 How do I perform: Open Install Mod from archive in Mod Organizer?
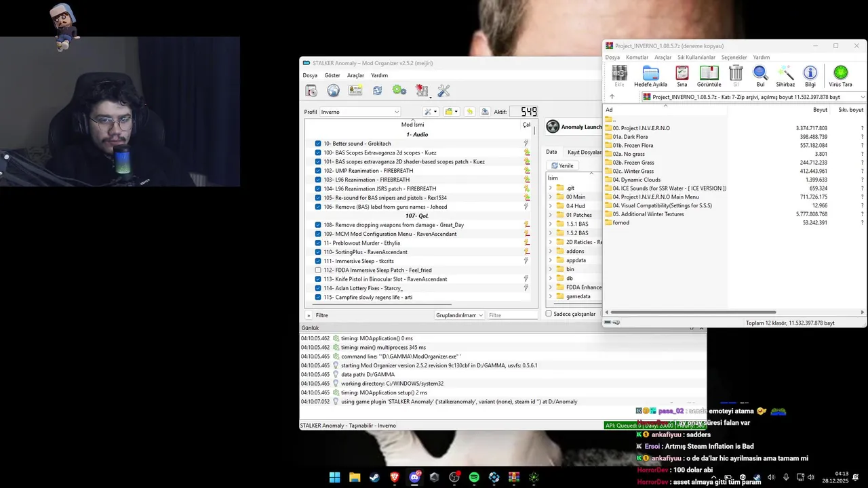point(311,90)
